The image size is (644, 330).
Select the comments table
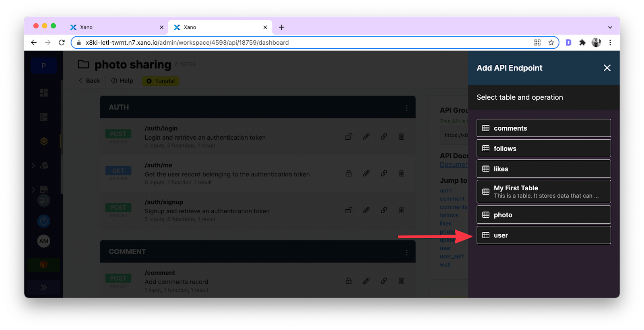click(x=543, y=128)
